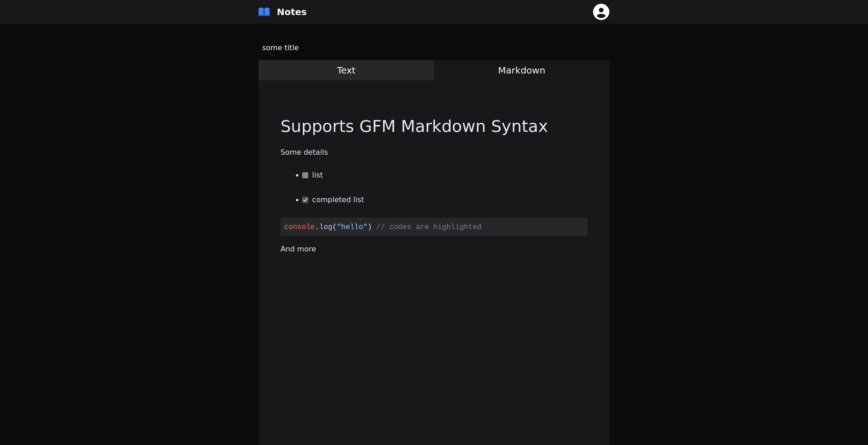Click the bullet next to 'completed list'

[297, 200]
